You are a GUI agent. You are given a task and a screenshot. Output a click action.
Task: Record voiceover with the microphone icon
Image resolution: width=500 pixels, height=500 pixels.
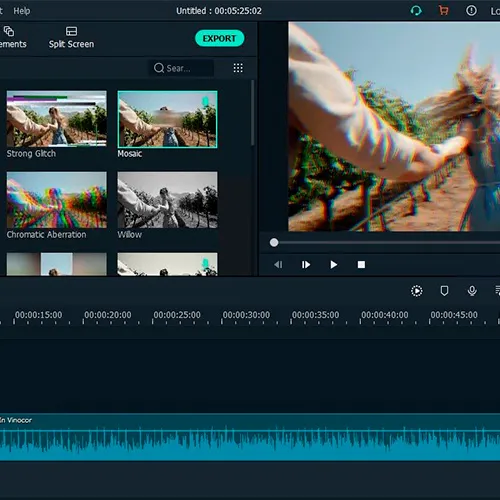[472, 291]
